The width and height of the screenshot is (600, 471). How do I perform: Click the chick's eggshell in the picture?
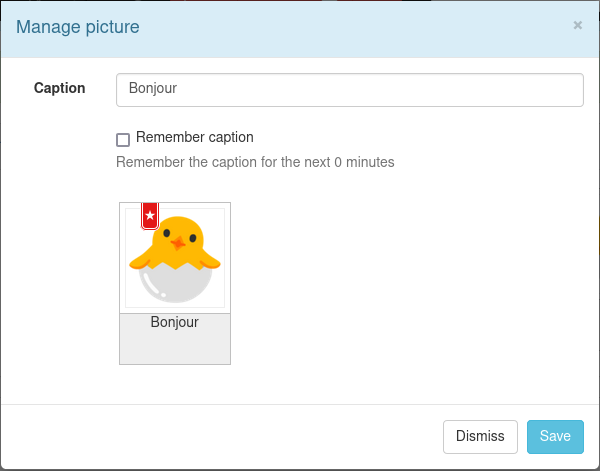(x=175, y=286)
